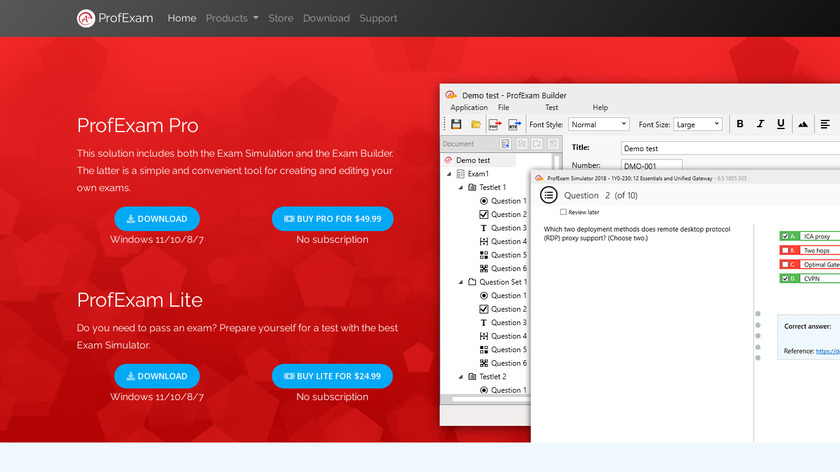Click the Document tree horizontal scrollbar
The height and width of the screenshot is (472, 840).
[490, 399]
